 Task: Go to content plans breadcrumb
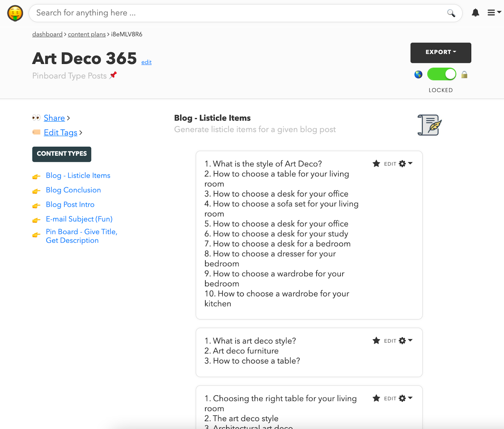87,34
